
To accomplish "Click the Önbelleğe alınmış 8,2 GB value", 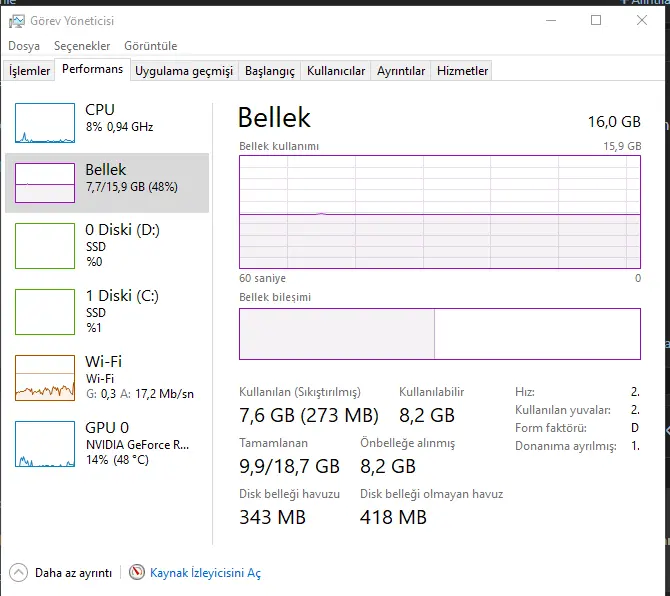I will [x=388, y=466].
